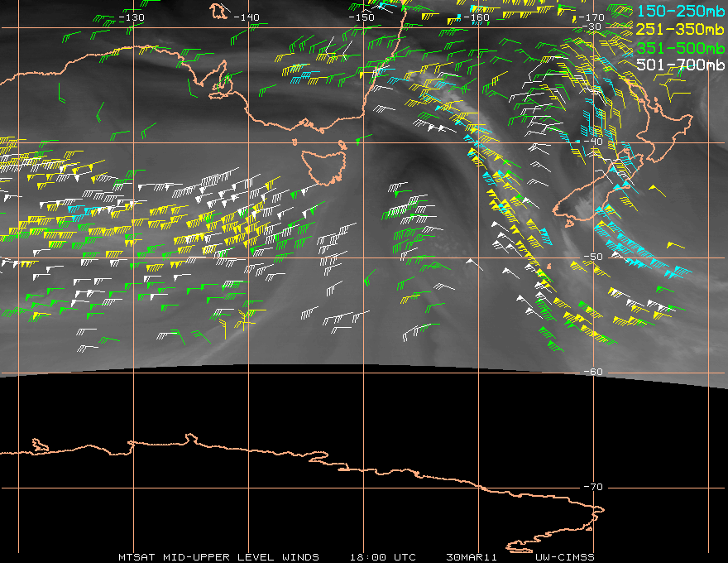Click the -150 longitude label

pyautogui.click(x=362, y=17)
